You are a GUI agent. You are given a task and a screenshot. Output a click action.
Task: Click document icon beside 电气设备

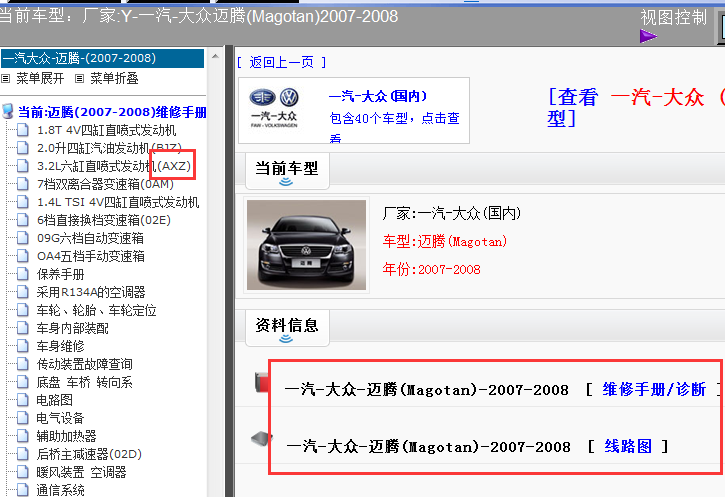[x=23, y=418]
